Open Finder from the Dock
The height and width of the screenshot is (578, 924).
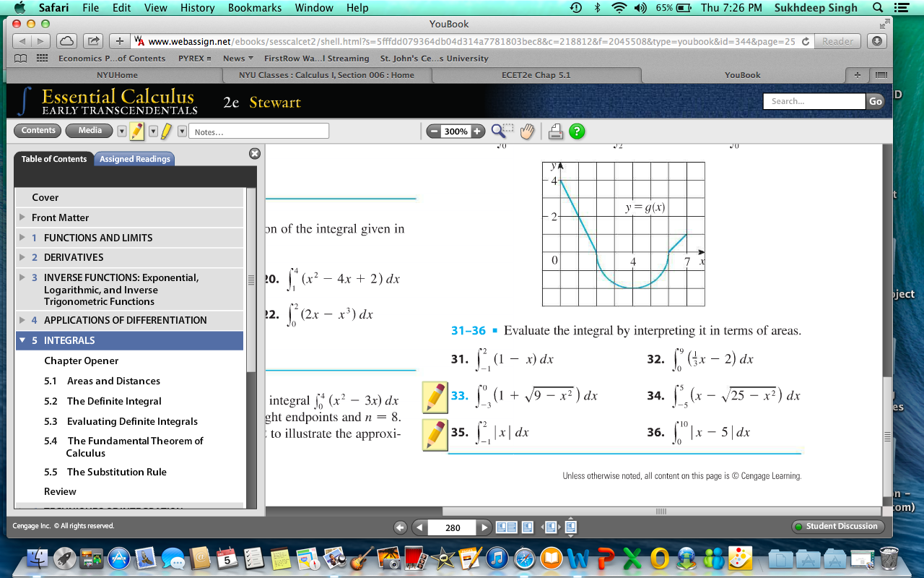click(37, 558)
